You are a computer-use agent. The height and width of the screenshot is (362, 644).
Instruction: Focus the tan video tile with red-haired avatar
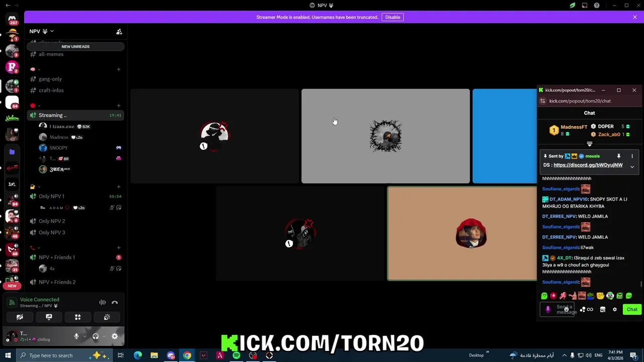(x=462, y=233)
